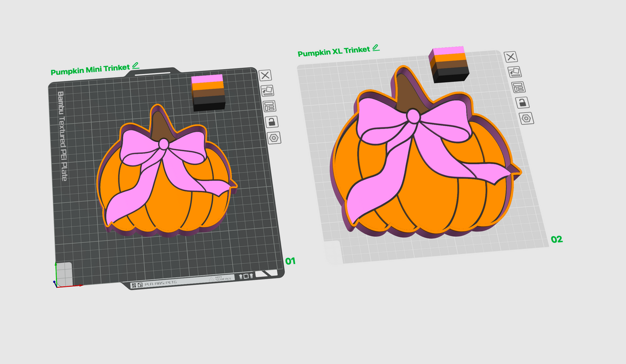Open plate settings for Pumpkin Mini plate
The width and height of the screenshot is (626, 364).
274,138
